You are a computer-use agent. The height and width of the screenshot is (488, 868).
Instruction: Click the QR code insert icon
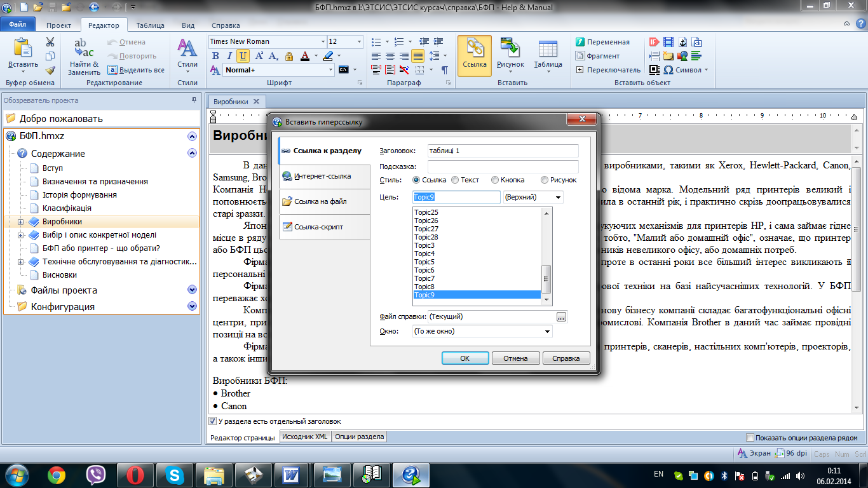point(654,70)
